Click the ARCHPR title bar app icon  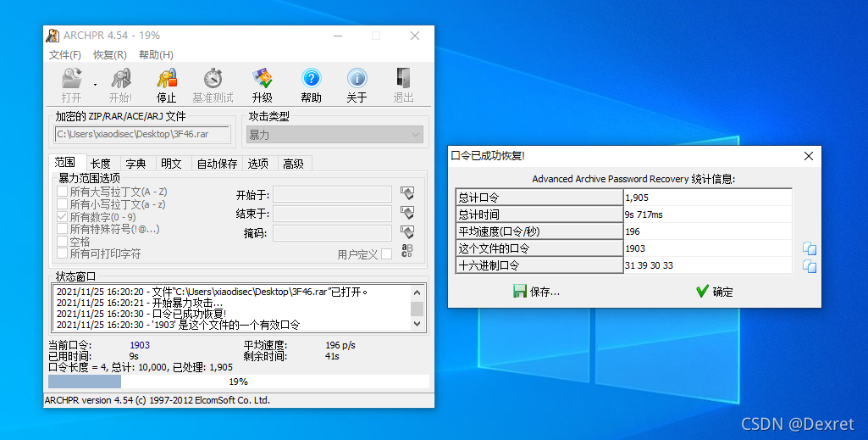pos(53,36)
